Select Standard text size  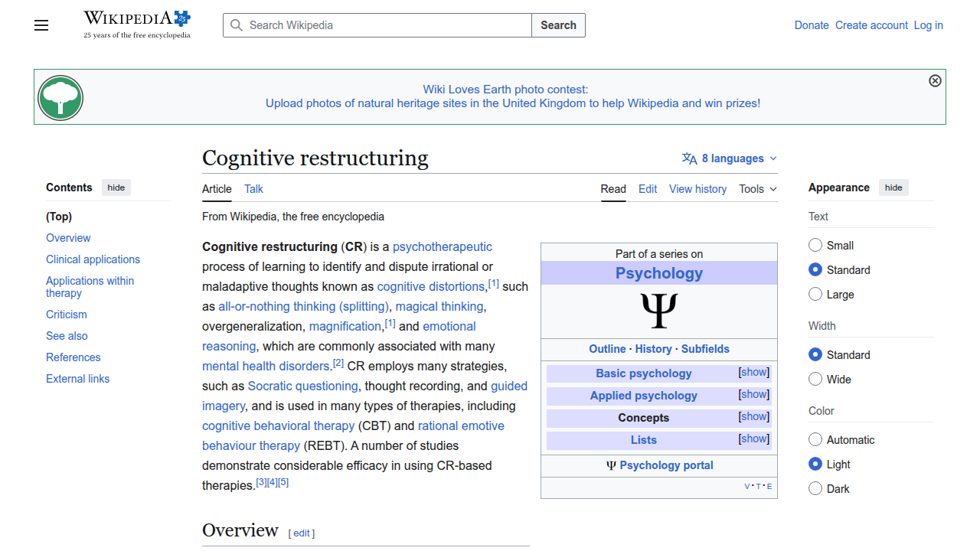[815, 270]
